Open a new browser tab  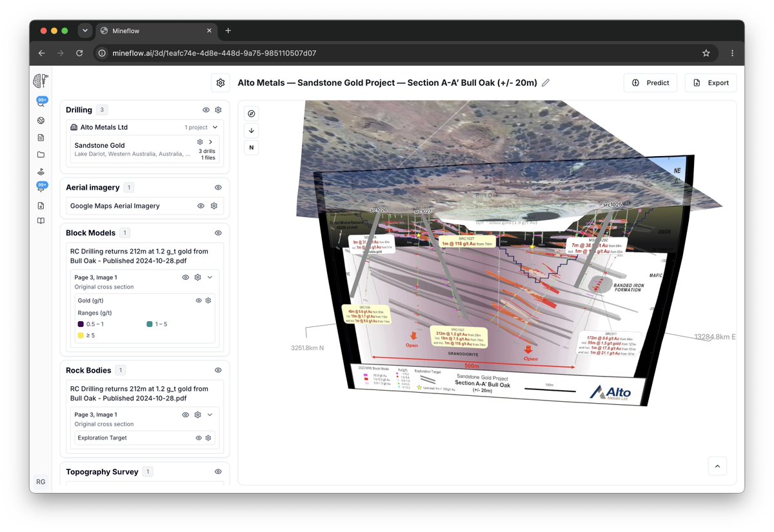pos(228,30)
